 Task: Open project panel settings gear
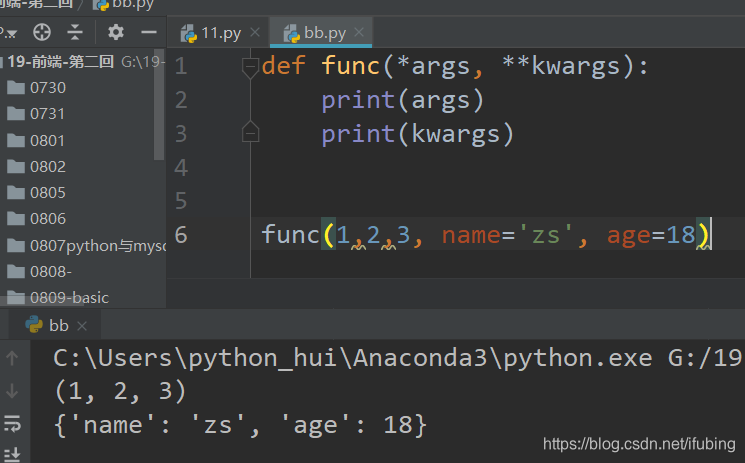coord(115,32)
